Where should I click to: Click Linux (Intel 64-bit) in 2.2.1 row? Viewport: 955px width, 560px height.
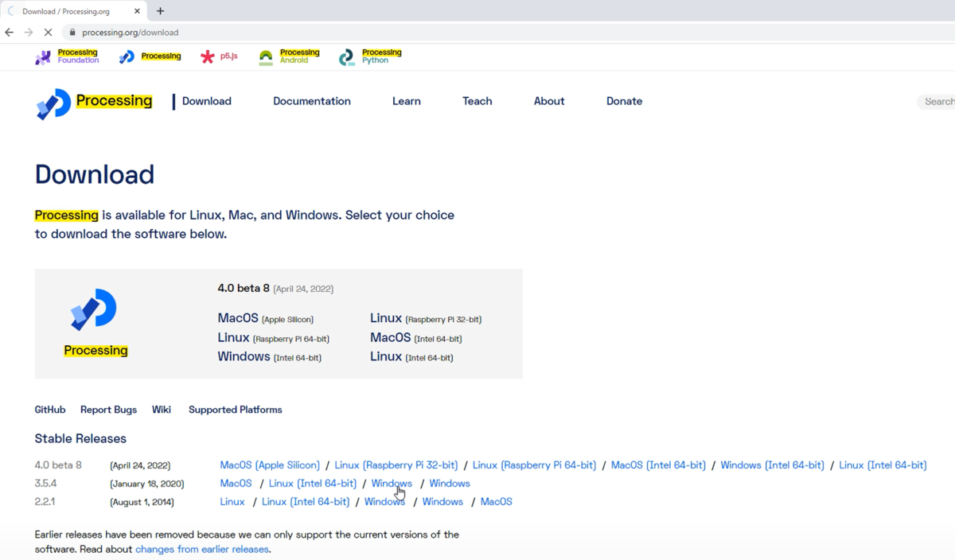coord(306,501)
